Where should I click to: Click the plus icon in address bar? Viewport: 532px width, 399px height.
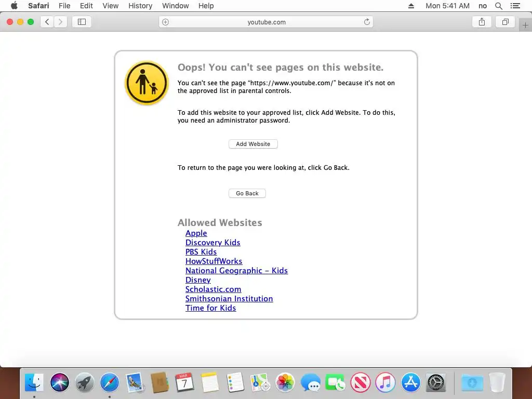pos(165,22)
